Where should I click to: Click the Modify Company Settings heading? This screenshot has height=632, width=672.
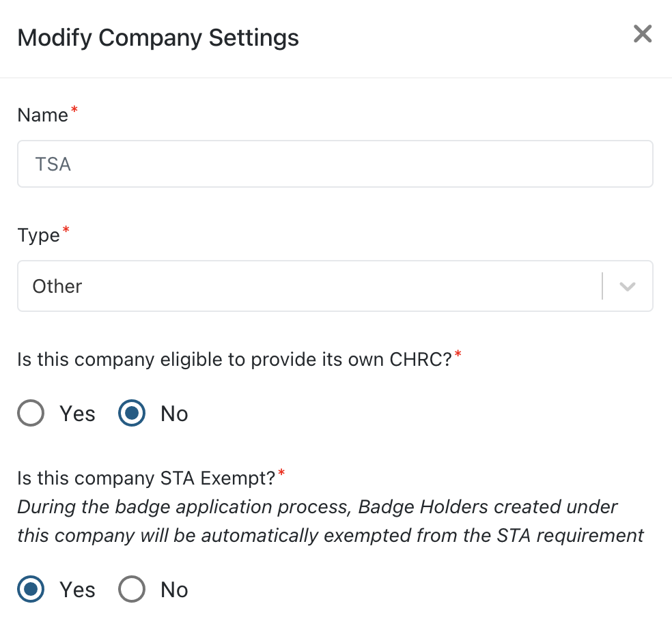[x=158, y=38]
